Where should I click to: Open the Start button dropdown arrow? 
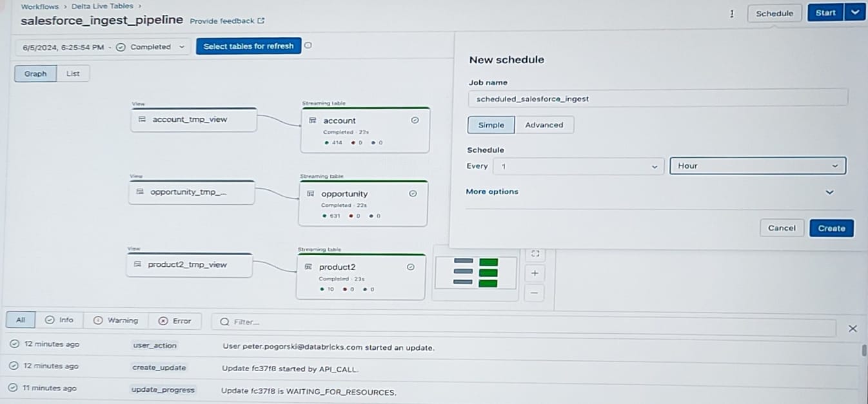click(x=854, y=13)
